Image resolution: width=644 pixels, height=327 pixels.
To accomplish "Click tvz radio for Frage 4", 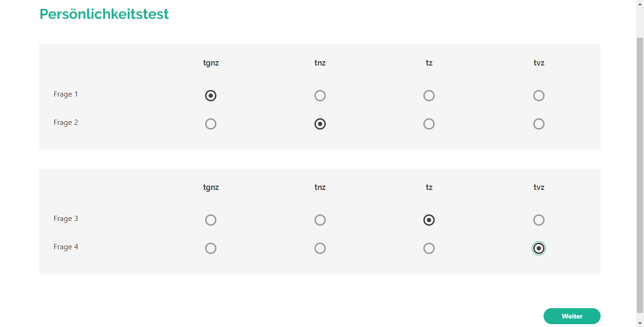I will tap(539, 248).
